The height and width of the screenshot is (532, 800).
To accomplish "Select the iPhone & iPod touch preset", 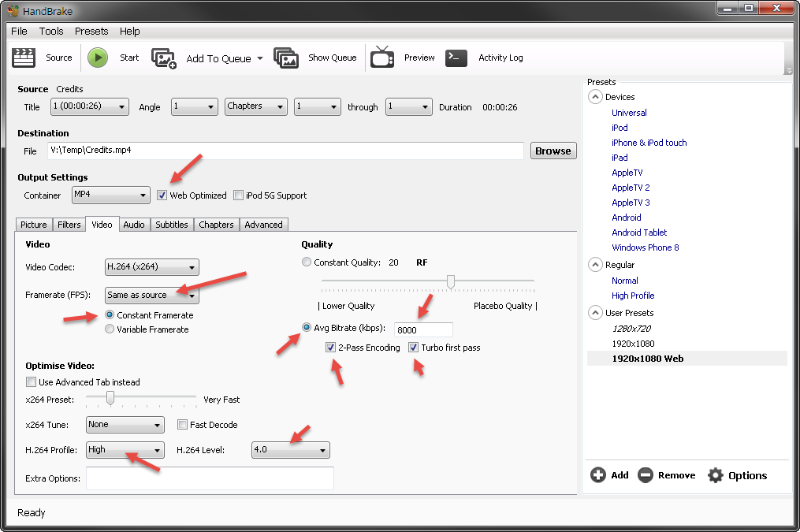I will (x=649, y=143).
